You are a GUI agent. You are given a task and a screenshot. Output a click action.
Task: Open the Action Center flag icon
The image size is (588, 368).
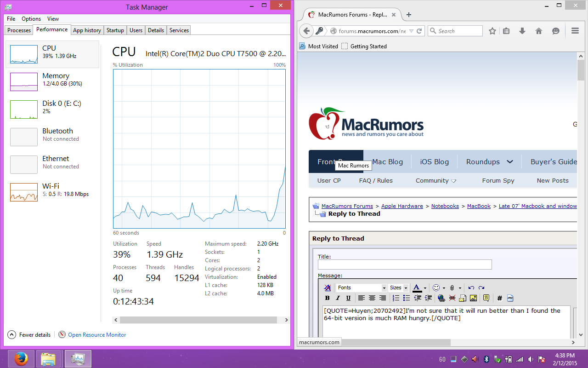pos(542,359)
